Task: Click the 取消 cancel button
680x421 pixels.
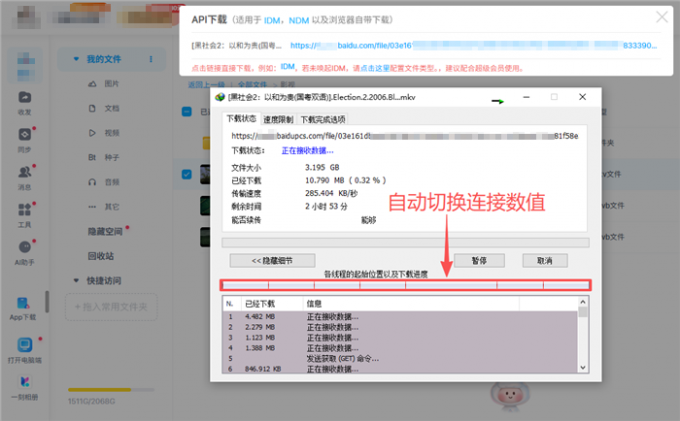Action: [x=545, y=261]
